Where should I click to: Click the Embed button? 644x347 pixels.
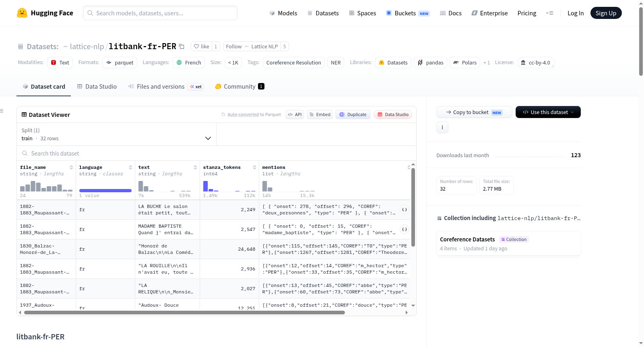(x=320, y=114)
